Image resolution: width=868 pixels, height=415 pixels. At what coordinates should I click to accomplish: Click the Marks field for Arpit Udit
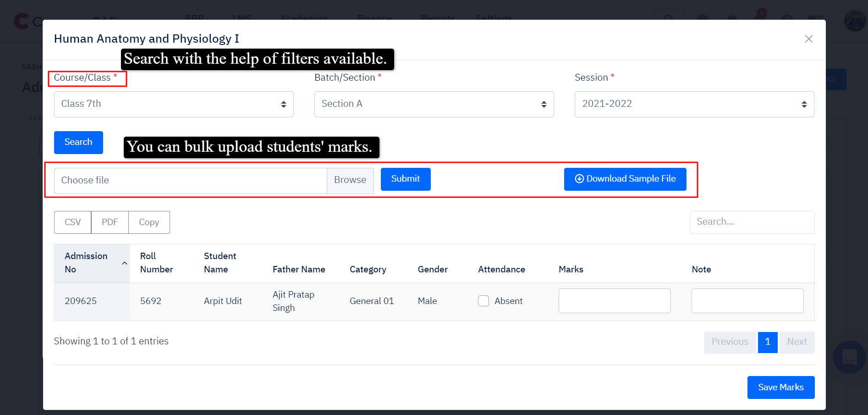coord(615,301)
